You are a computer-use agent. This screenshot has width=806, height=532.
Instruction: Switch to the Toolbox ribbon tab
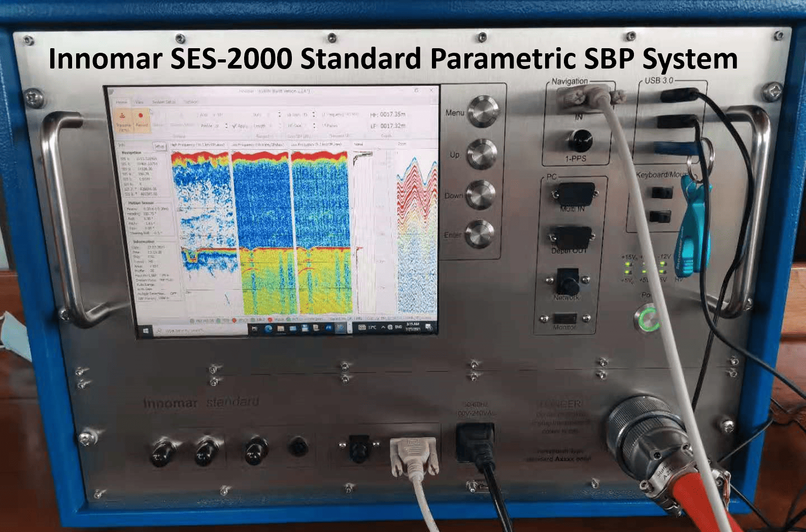click(190, 102)
